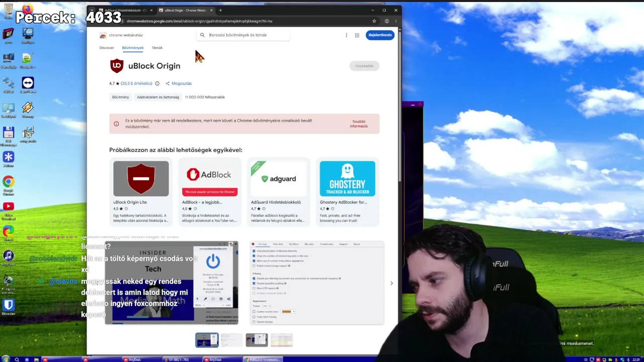This screenshot has height=362, width=644.
Task: Select the third screenshot thumbnail
Action: 257,340
